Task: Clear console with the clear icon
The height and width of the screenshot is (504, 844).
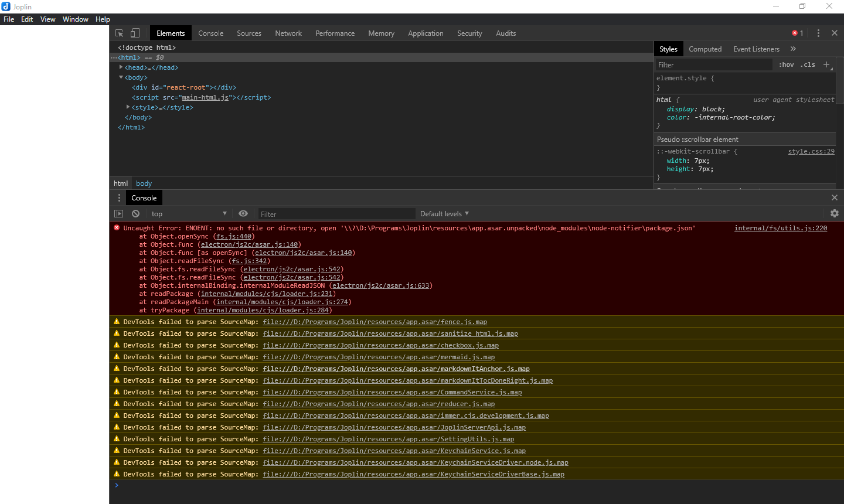Action: [x=136, y=214]
